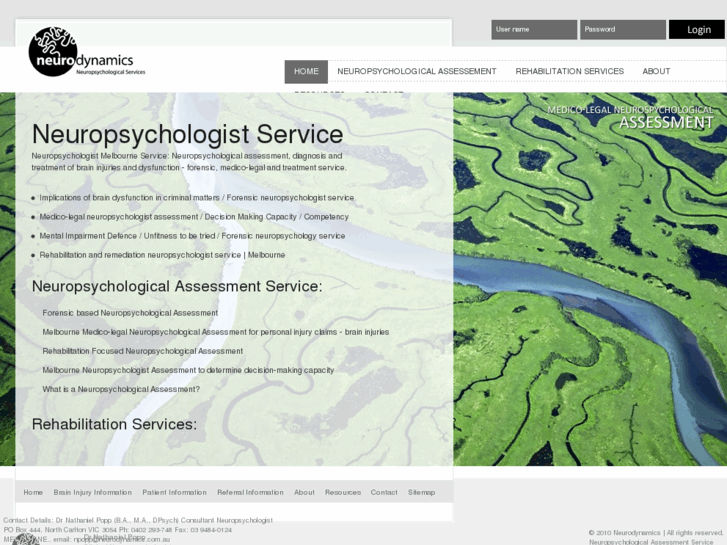This screenshot has height=545, width=727.
Task: Open Rehabilitation and remediation neuropsychologist service link
Action: 162,255
